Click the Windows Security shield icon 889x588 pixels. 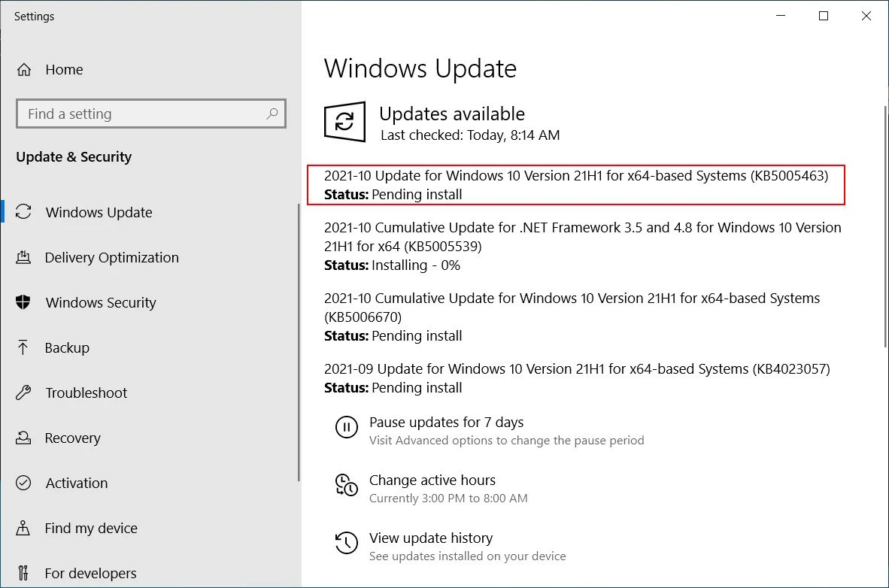[23, 302]
